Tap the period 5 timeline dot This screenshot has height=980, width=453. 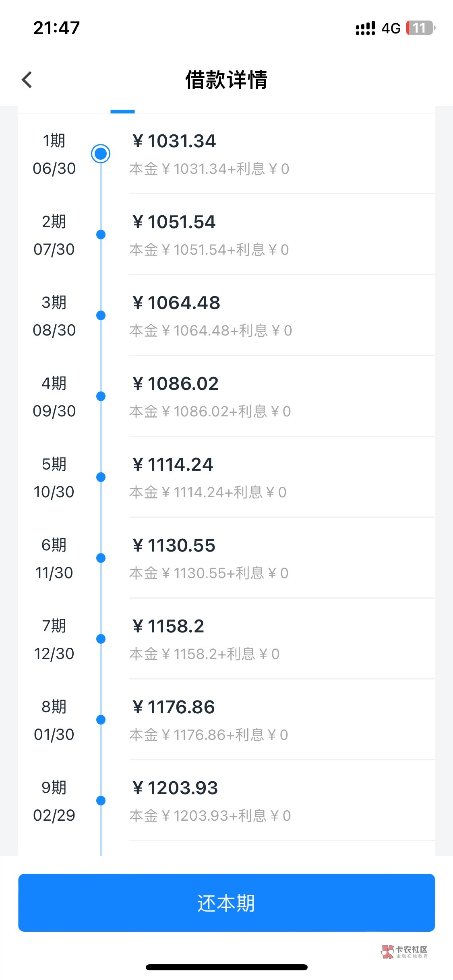101,477
